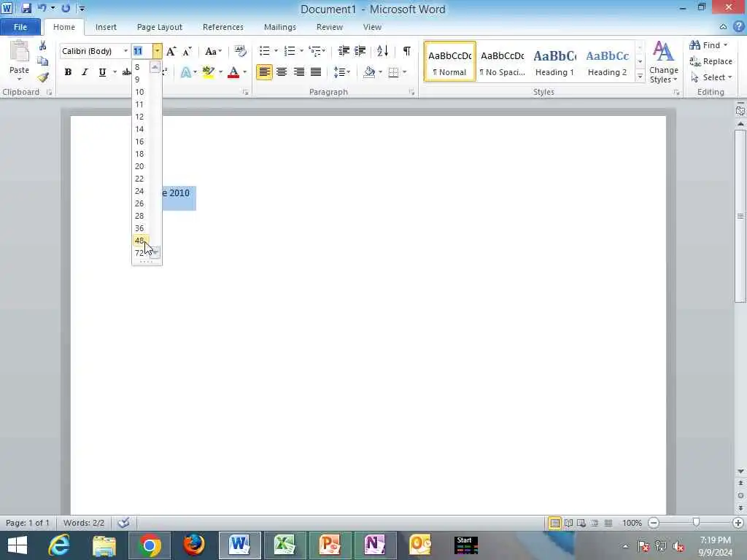This screenshot has width=747, height=560.
Task: Open Bullets list dropdown arrow
Action: click(276, 51)
